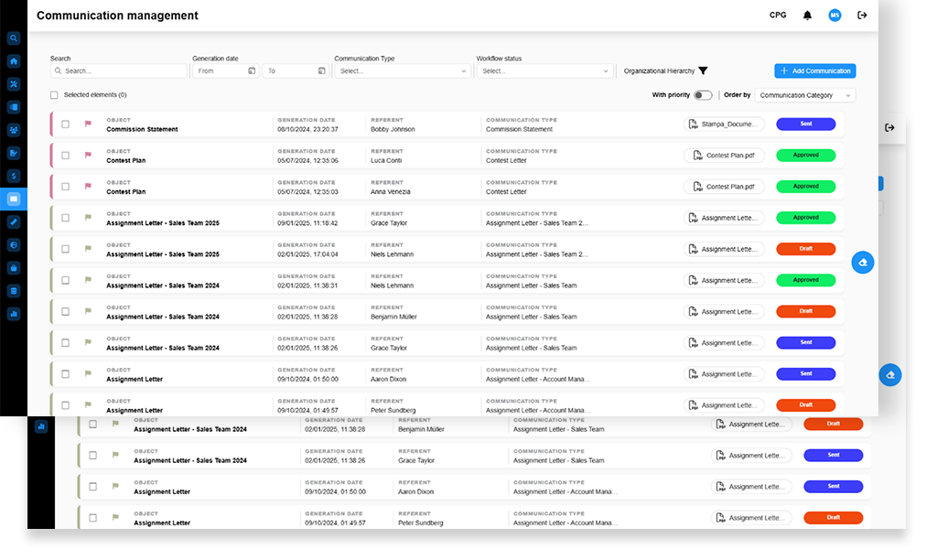Open calendar picker in the From date field
Image resolution: width=937 pixels, height=560 pixels.
252,70
